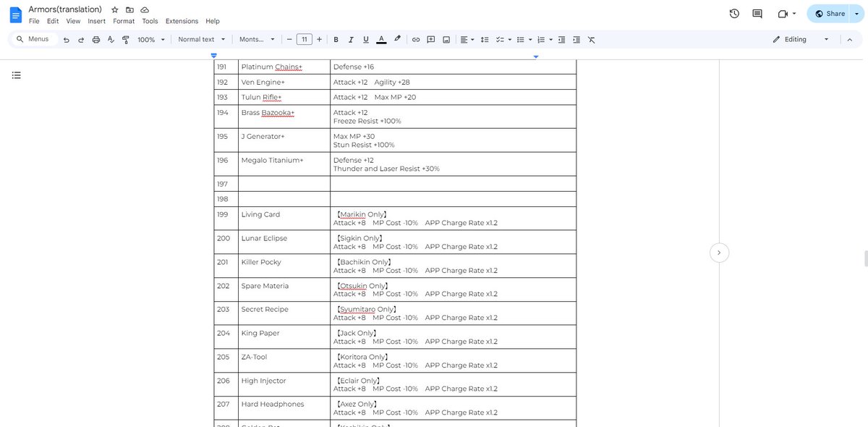Screen dimensions: 868x427
Task: Expand the checklist options arrow
Action: point(510,40)
